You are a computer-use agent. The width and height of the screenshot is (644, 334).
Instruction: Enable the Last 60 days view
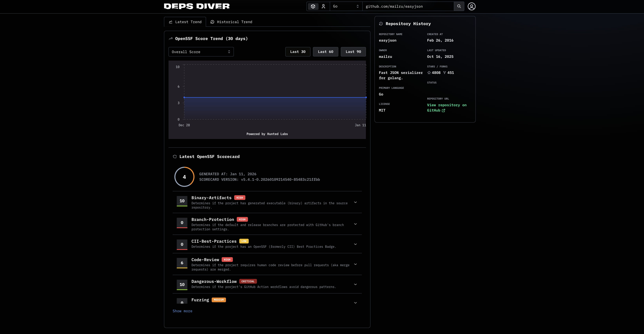[326, 52]
